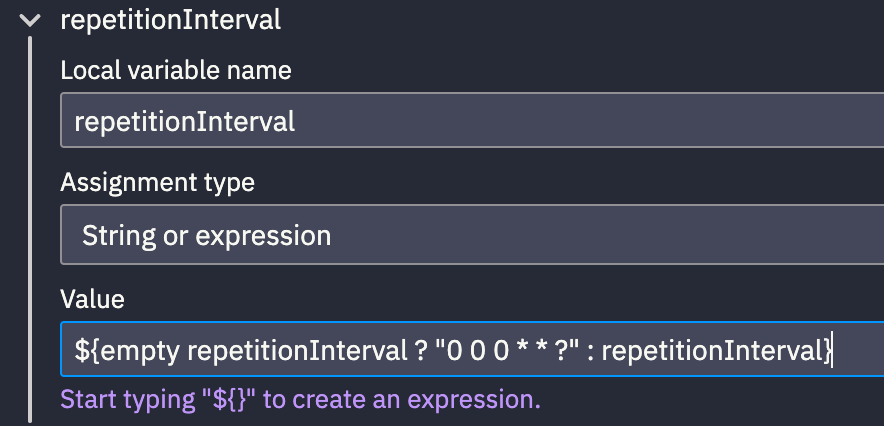This screenshot has width=884, height=426.
Task: Click the "Value" label above the expression
Action: pyautogui.click(x=92, y=299)
